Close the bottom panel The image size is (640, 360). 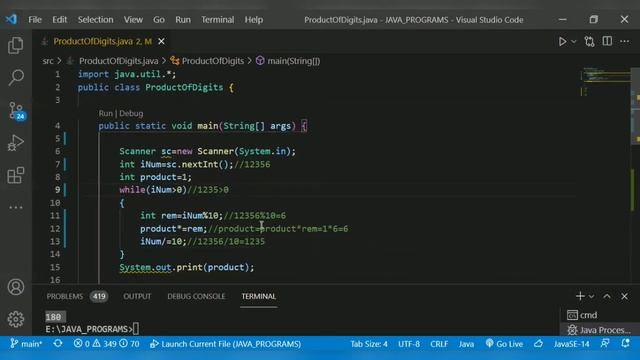[x=624, y=296]
